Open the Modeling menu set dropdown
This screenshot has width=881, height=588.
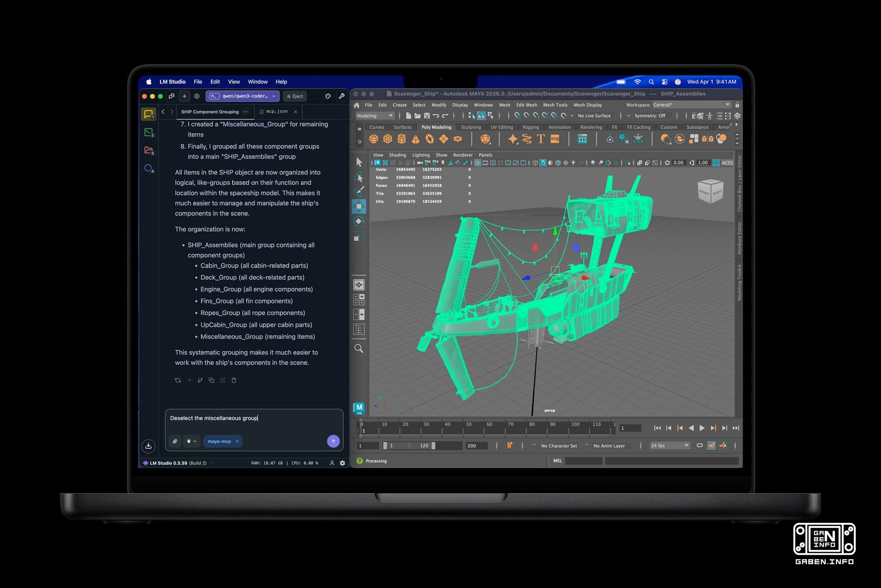coord(375,116)
